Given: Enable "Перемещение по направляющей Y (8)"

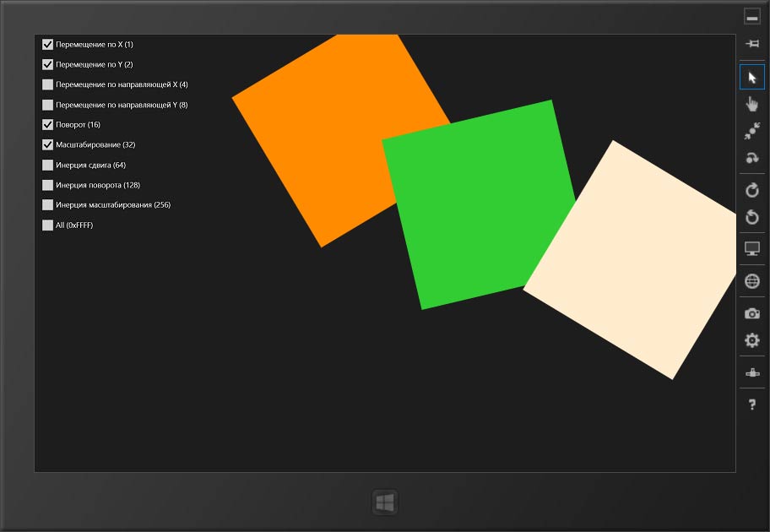Looking at the screenshot, I should 47,105.
